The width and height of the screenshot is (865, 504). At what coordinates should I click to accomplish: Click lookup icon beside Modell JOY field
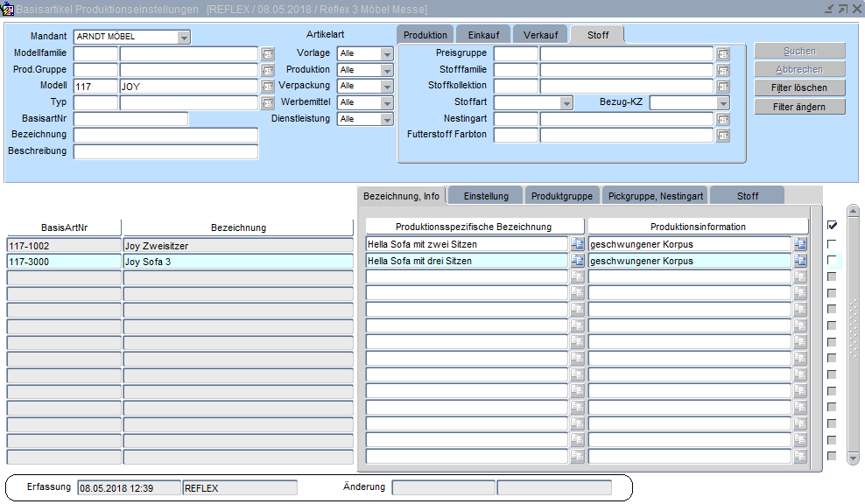click(x=268, y=87)
